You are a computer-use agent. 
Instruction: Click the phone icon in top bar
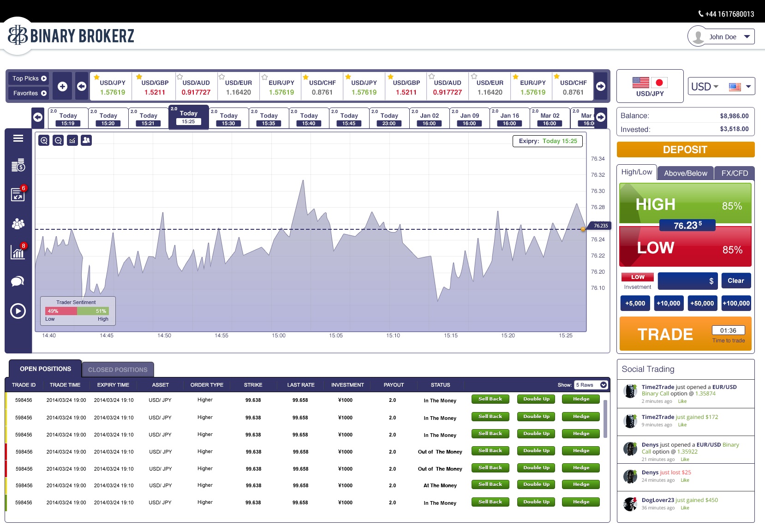(x=701, y=14)
